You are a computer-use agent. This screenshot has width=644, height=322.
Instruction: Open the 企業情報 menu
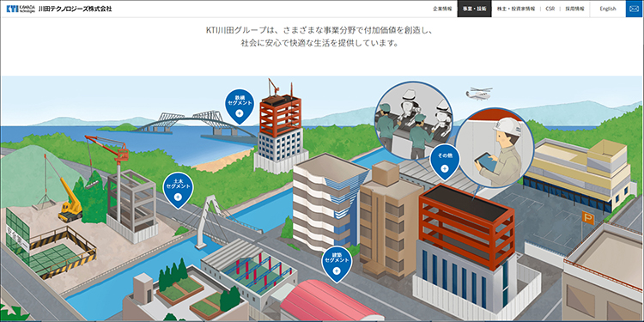pos(442,9)
